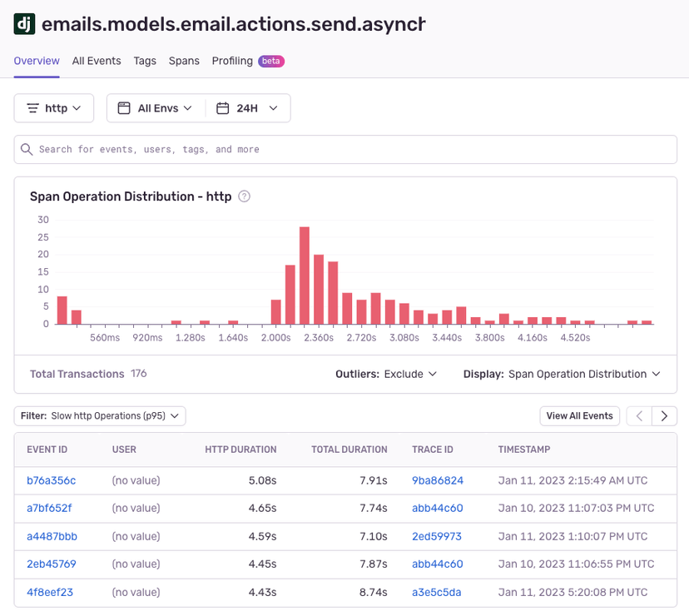Click the help question mark beside Span Operation Distribution

pos(241,196)
